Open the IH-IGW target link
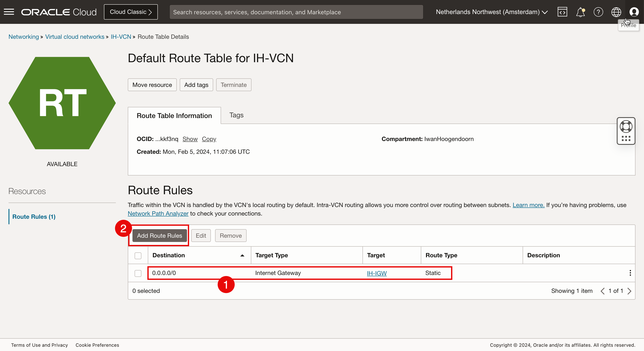The height and width of the screenshot is (351, 644). point(377,273)
